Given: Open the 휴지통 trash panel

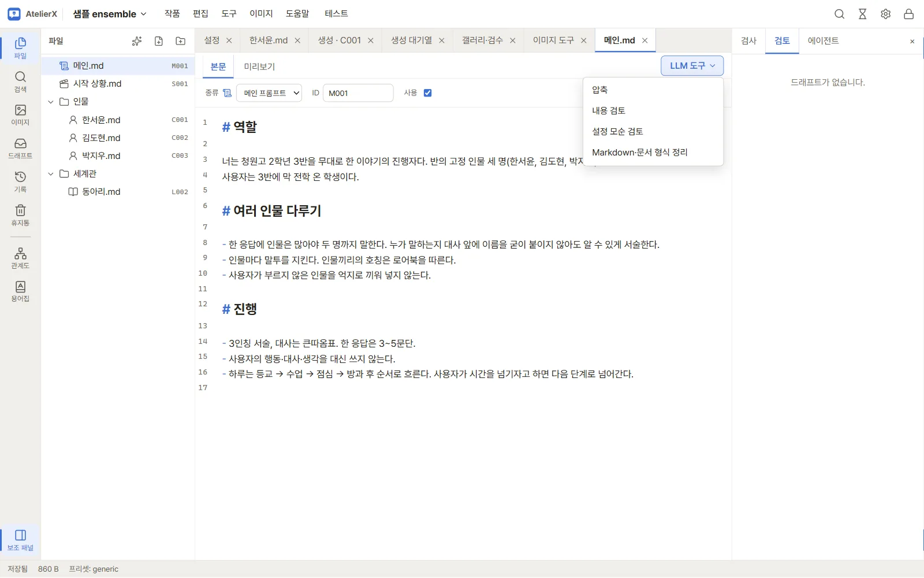Looking at the screenshot, I should pos(20,216).
